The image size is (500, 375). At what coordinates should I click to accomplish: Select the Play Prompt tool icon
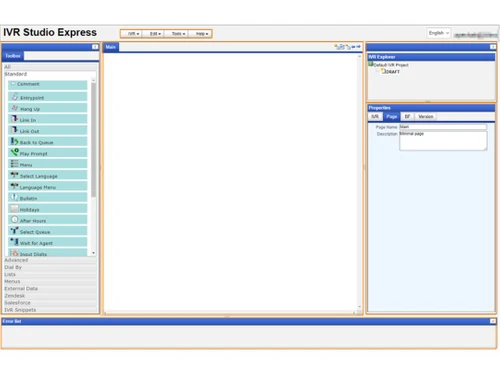coord(14,153)
